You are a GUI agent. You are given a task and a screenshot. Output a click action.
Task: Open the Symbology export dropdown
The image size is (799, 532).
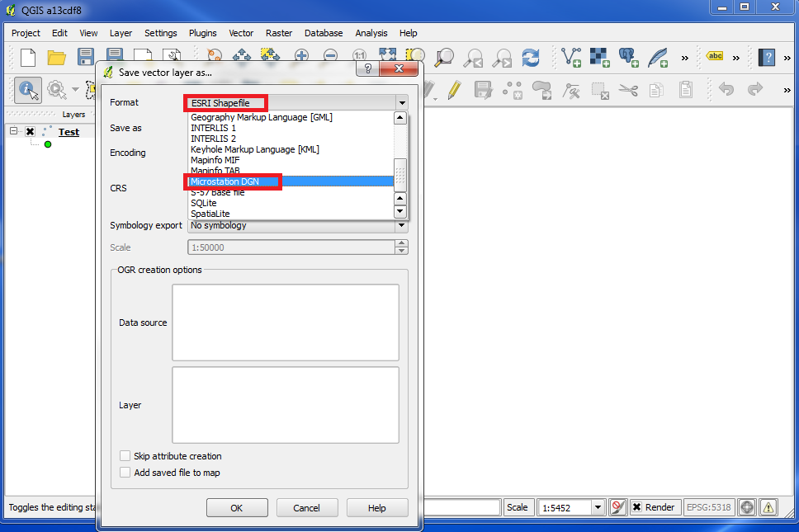[401, 225]
